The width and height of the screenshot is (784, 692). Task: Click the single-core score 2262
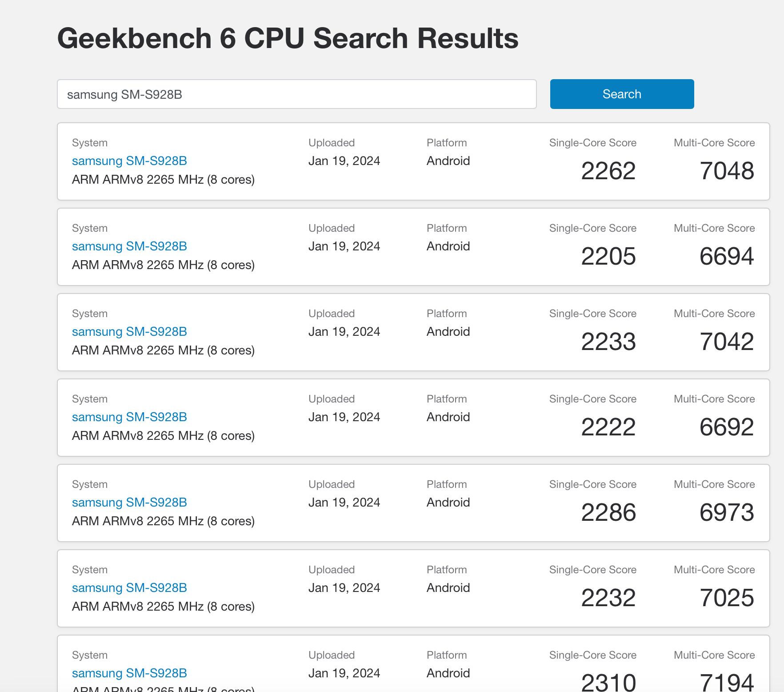[x=608, y=171]
